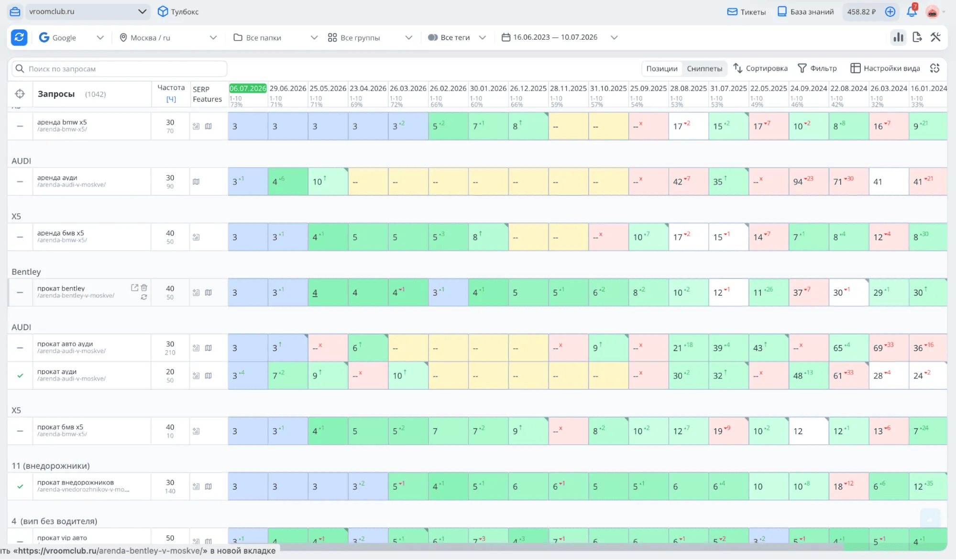956x560 pixels.
Task: Open the bar chart view icon
Action: coord(898,37)
